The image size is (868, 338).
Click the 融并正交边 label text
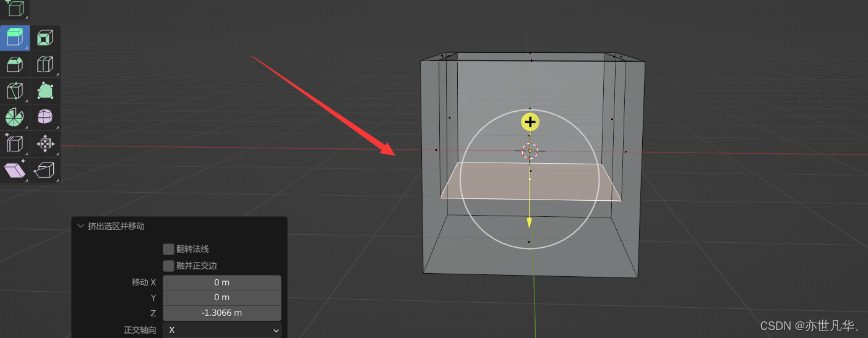[197, 266]
